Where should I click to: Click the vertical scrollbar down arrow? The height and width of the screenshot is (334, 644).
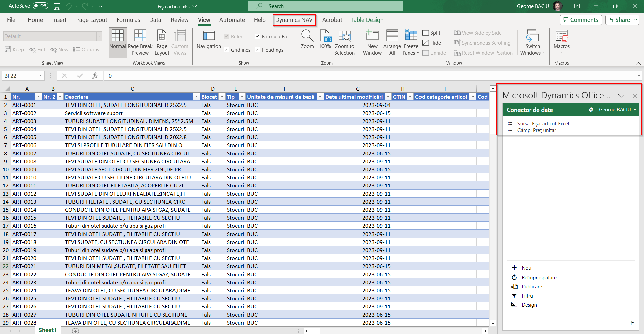[493, 323]
